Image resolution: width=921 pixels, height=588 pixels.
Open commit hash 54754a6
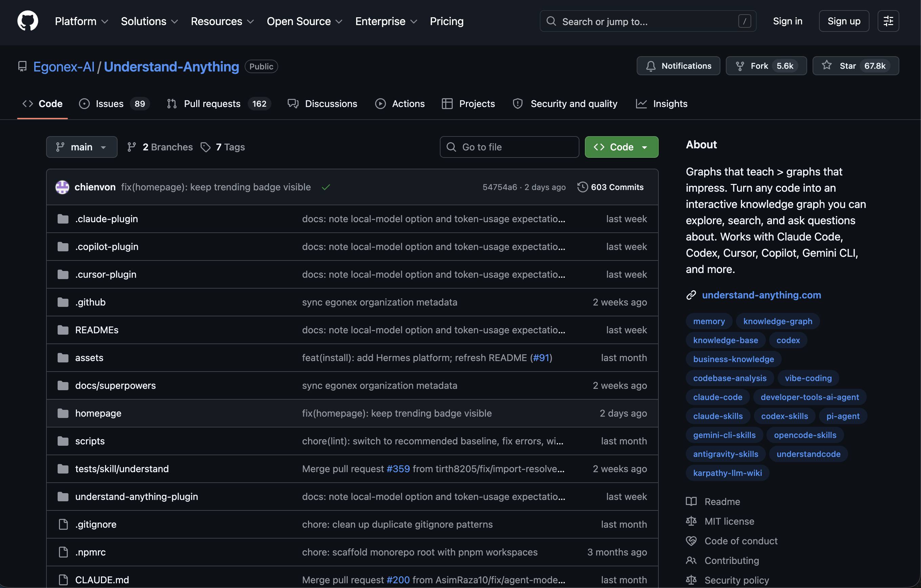[499, 187]
